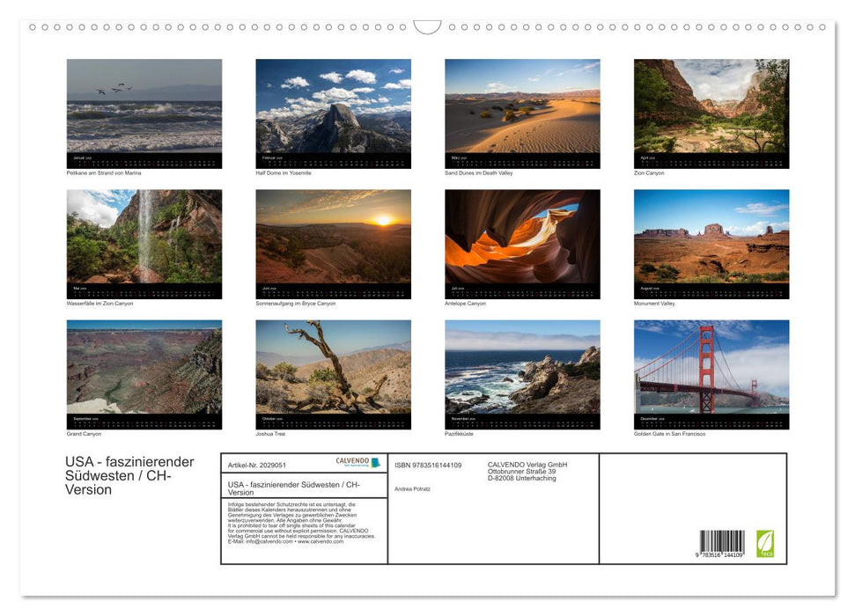Select the blue square in the CALVENDO logo
855x616 pixels.
click(x=375, y=462)
